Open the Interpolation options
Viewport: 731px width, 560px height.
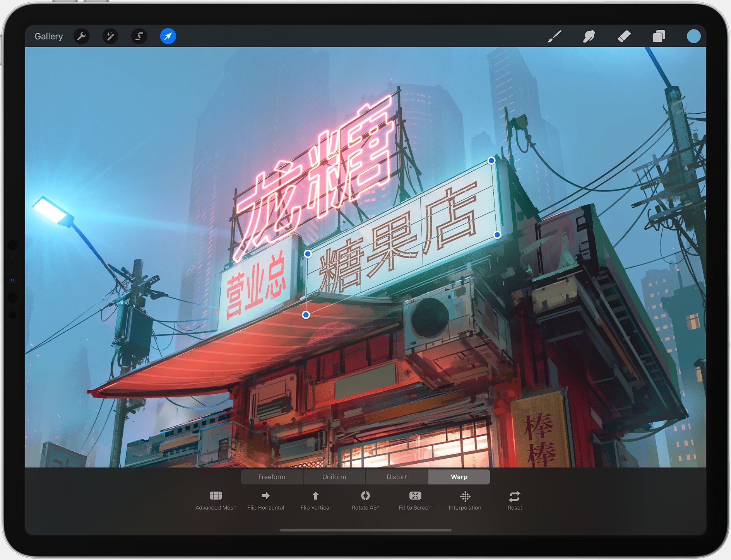[x=464, y=499]
